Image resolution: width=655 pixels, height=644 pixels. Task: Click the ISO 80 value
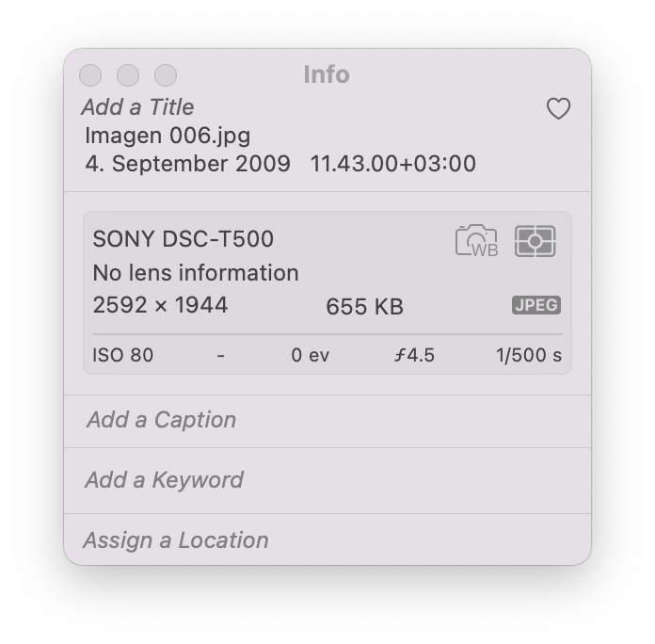point(122,356)
